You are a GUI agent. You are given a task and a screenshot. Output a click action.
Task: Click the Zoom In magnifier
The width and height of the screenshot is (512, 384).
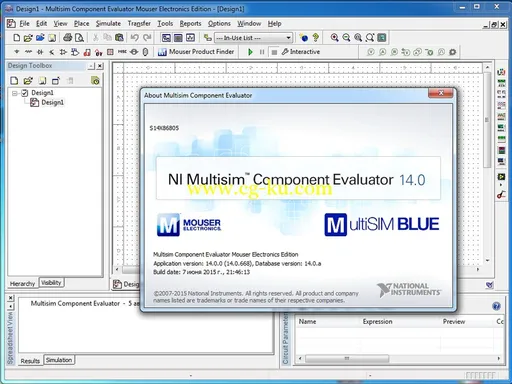click(x=334, y=38)
